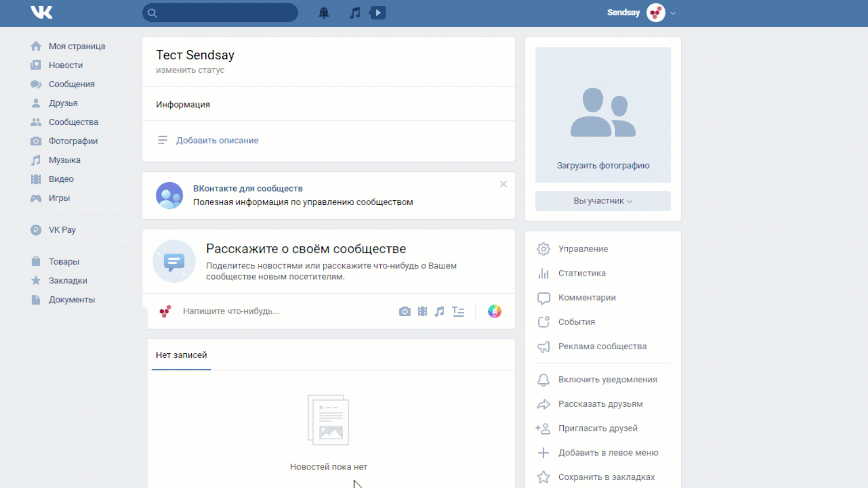This screenshot has width=868, height=488.
Task: Open the sticker picker in the composer
Action: (494, 311)
